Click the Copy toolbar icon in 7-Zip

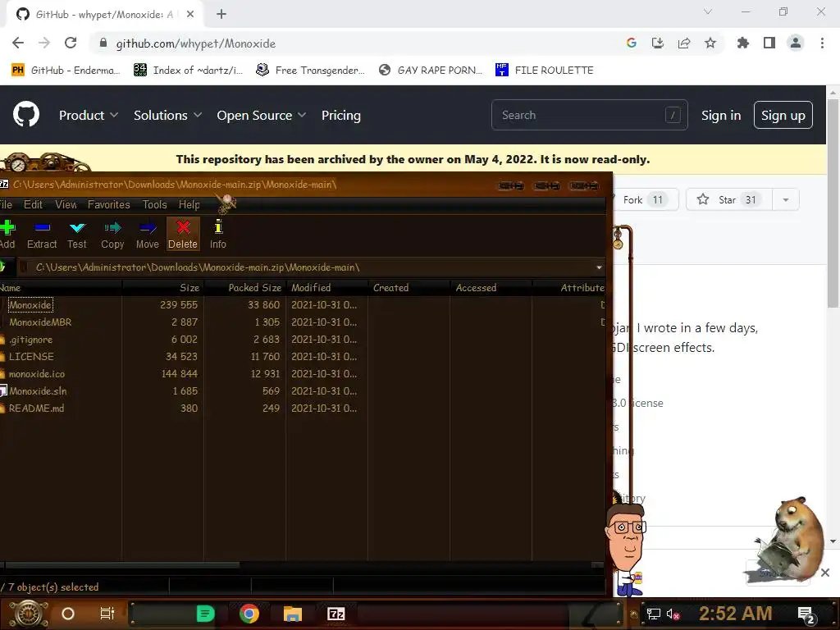click(112, 235)
